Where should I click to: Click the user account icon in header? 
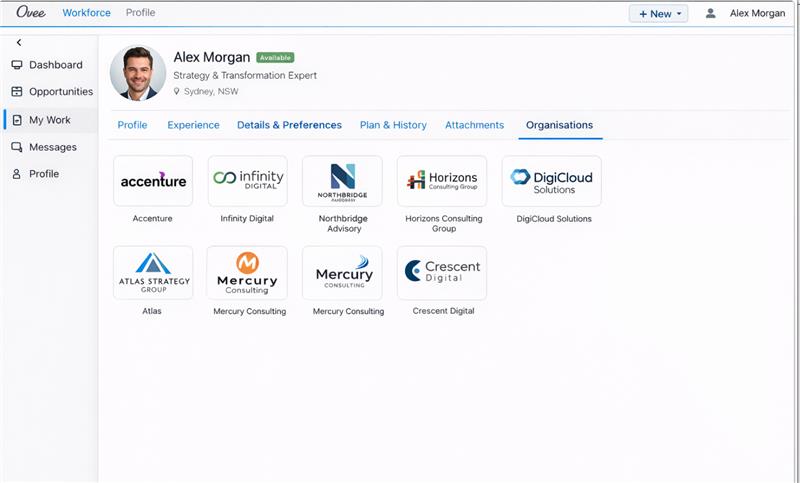(x=710, y=14)
